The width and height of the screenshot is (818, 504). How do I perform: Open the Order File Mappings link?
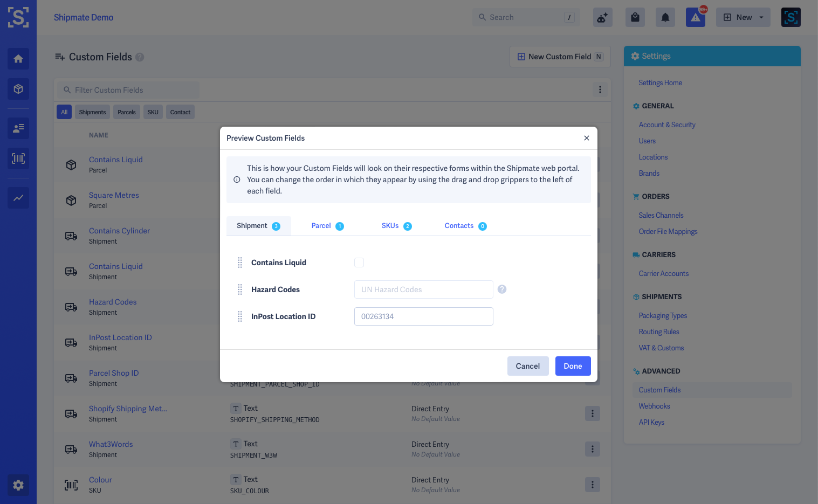pyautogui.click(x=668, y=231)
